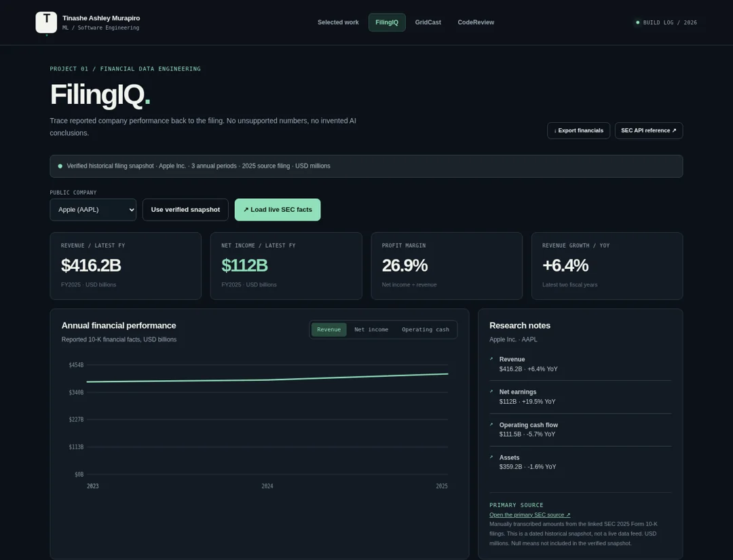
Task: Open the CodeReview nav item
Action: (x=475, y=22)
